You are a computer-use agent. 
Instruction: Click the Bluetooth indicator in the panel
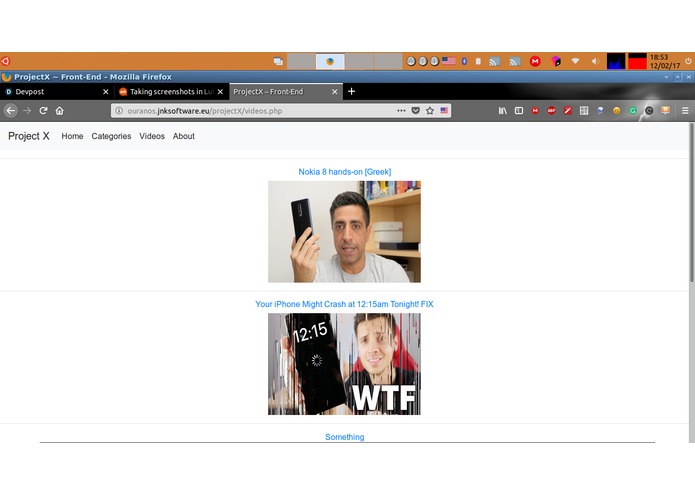point(464,61)
